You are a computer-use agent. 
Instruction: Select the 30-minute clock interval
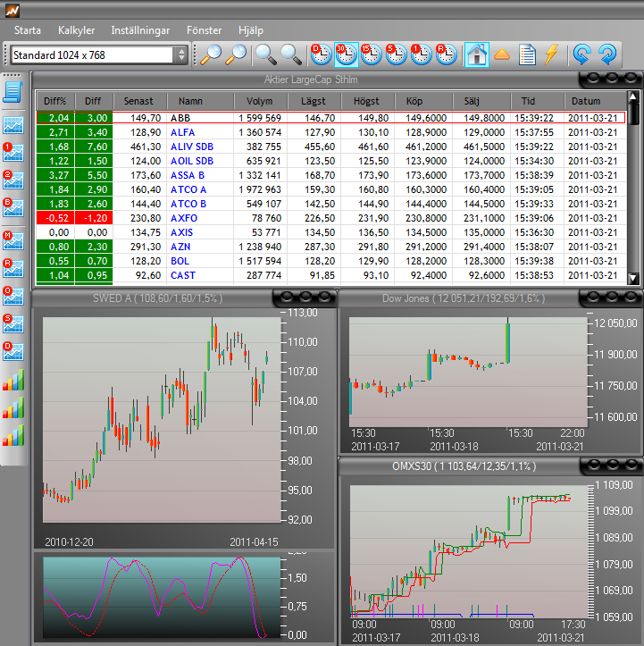346,55
